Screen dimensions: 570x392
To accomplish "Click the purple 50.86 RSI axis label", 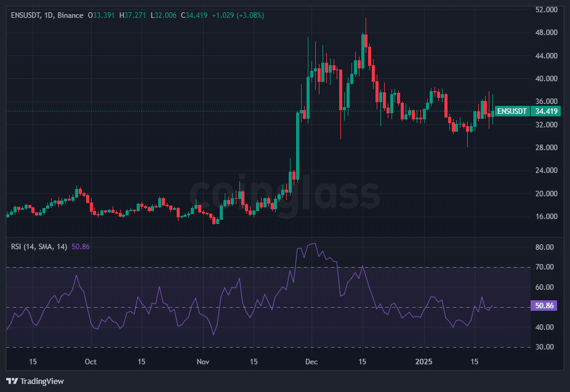I will click(545, 306).
